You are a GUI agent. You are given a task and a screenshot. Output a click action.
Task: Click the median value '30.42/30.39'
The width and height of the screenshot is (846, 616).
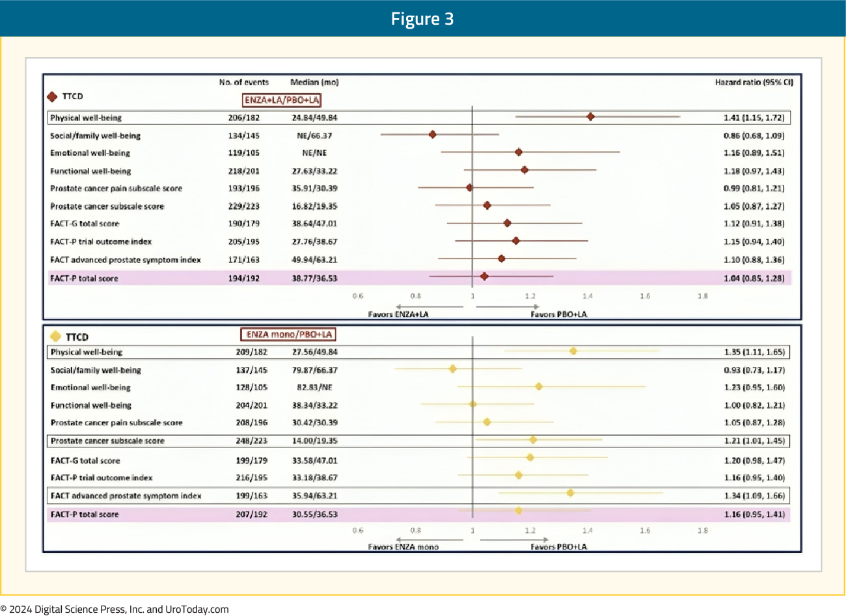(x=314, y=423)
